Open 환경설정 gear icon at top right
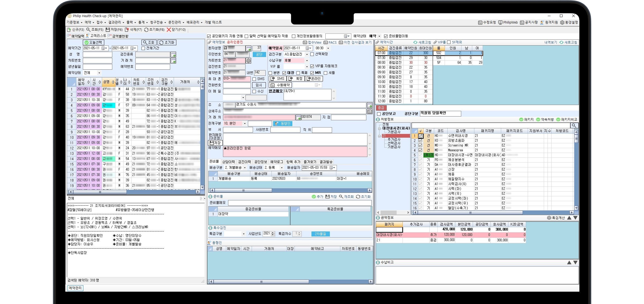 [x=562, y=22]
